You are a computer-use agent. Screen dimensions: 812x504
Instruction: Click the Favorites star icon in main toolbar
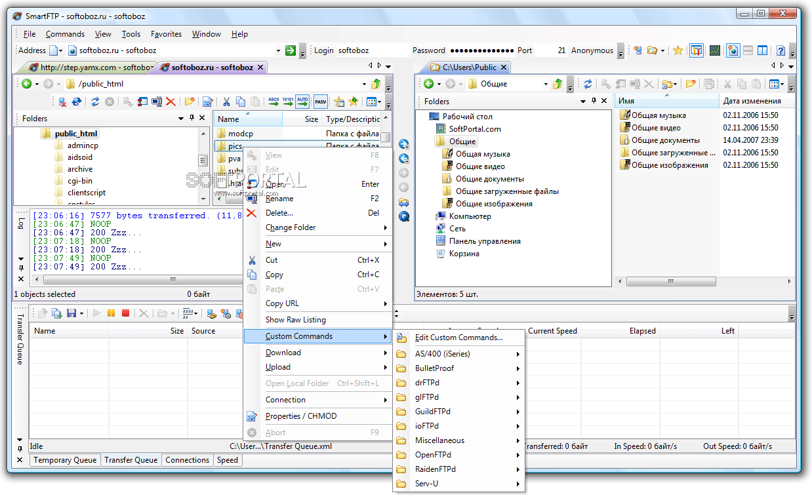tap(678, 50)
